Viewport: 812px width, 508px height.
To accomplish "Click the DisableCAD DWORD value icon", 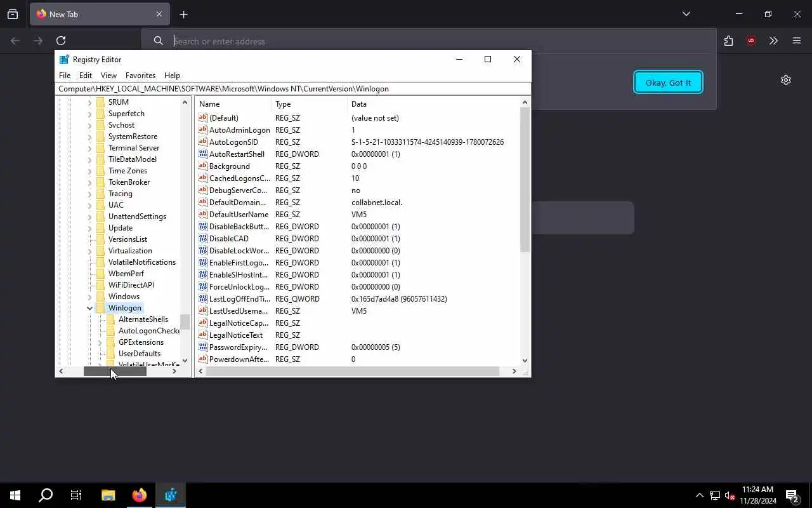I will pos(203,238).
